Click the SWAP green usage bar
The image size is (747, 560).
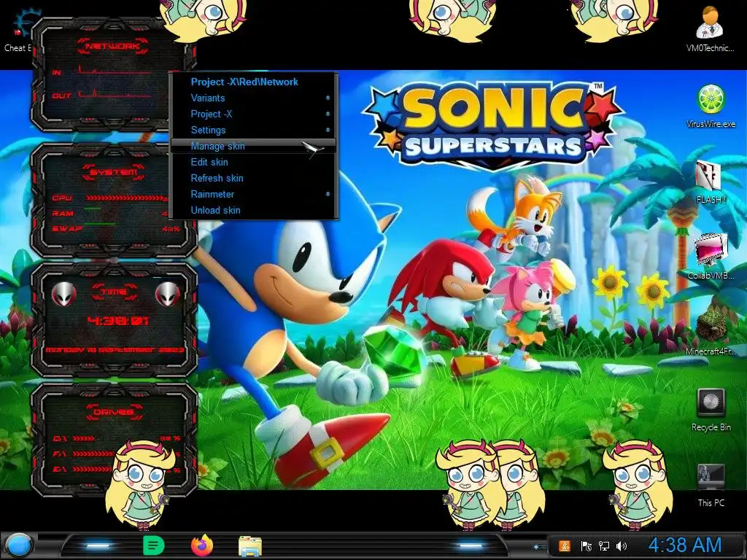99,224
